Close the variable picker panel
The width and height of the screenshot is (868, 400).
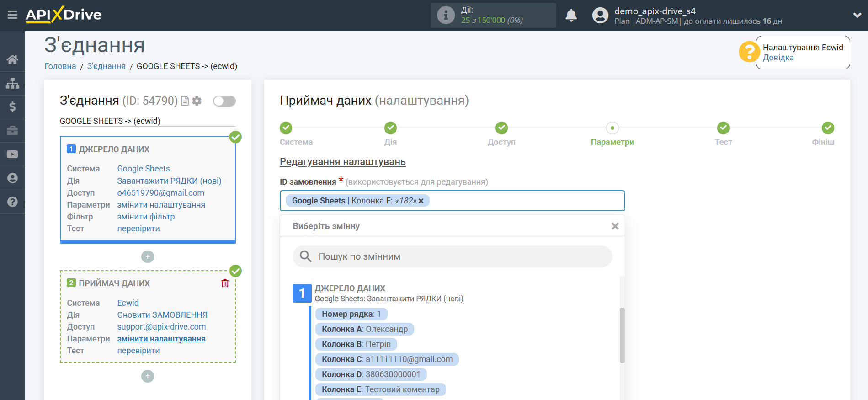point(615,226)
